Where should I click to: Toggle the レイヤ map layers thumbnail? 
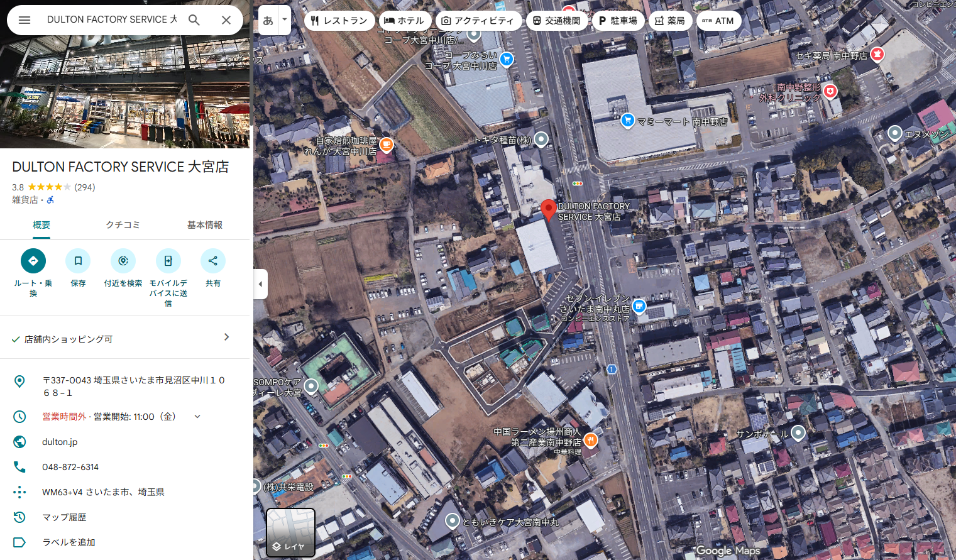(290, 533)
